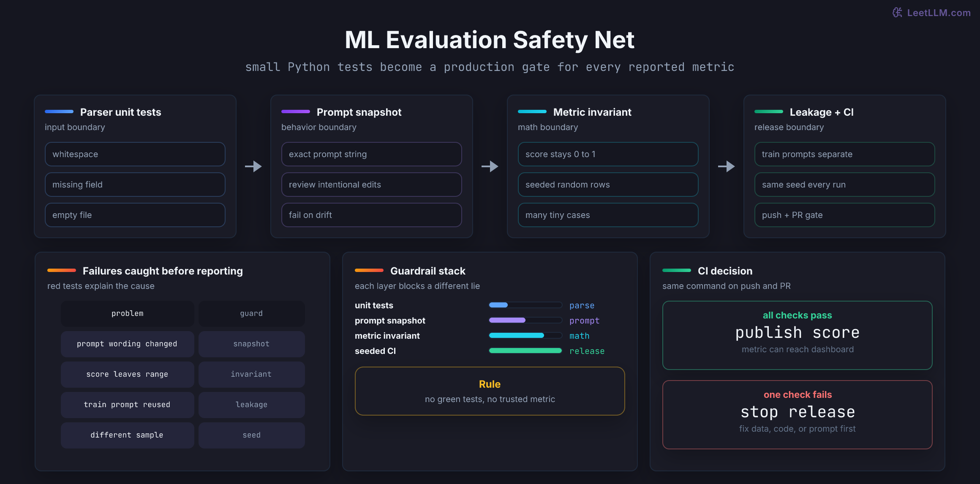Click the Metric invariant heading
This screenshot has height=484, width=980.
(592, 112)
